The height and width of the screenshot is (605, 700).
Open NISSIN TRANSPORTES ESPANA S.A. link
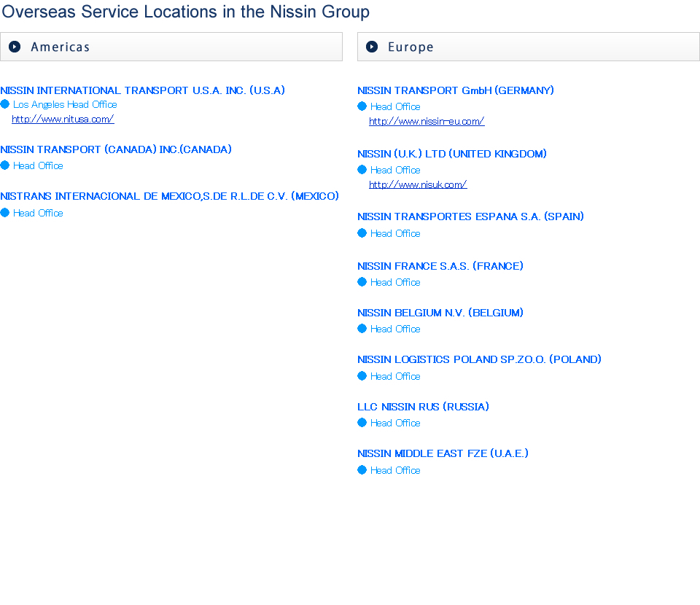[470, 216]
